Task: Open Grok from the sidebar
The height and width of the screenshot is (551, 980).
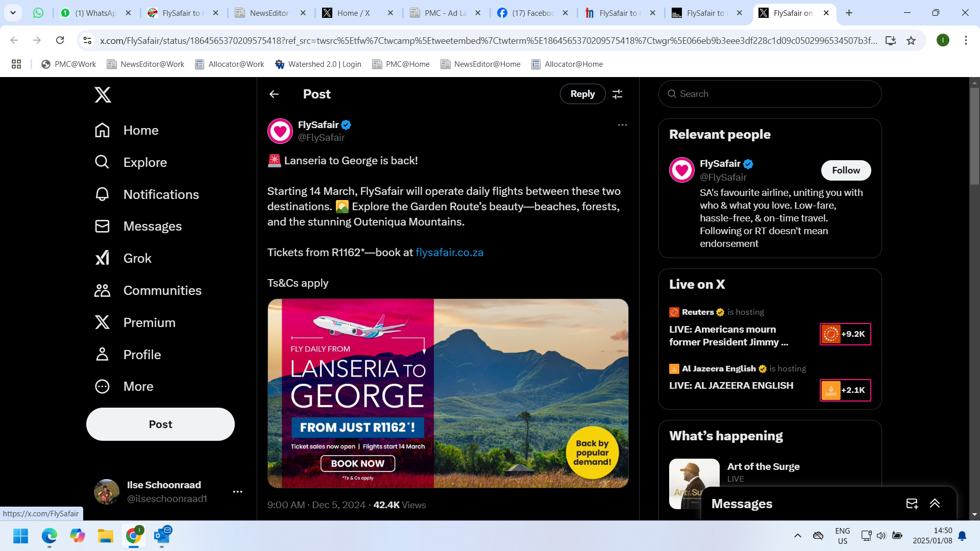Action: 123,258
